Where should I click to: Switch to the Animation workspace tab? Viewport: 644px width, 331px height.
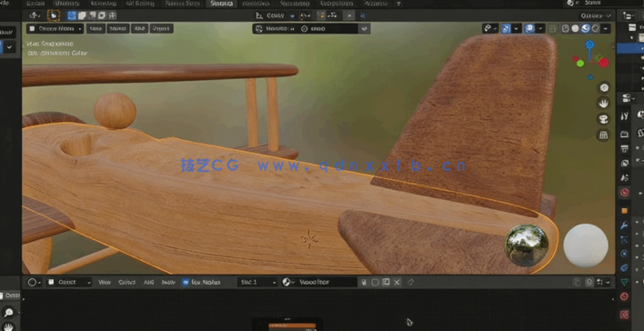click(x=256, y=4)
